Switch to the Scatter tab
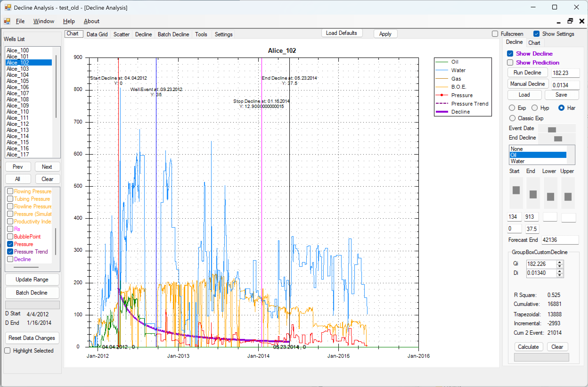 [121, 34]
